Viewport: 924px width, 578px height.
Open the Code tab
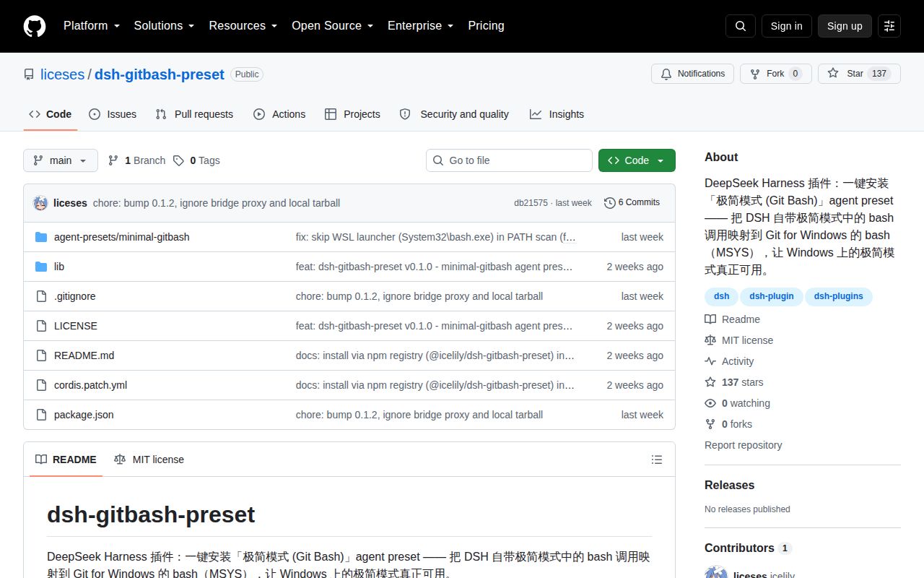pyautogui.click(x=50, y=114)
